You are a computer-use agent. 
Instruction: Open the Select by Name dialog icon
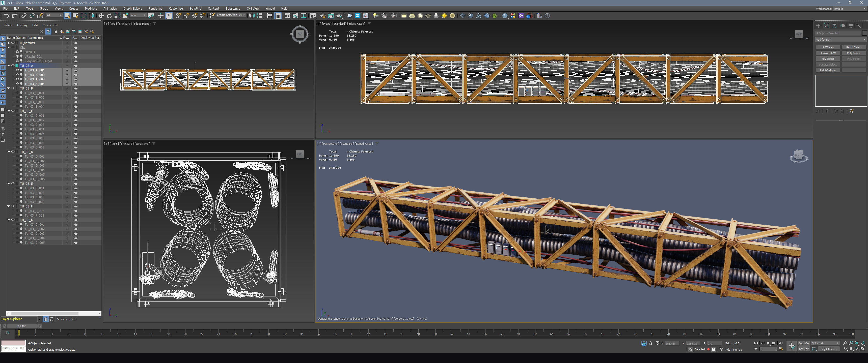click(x=75, y=16)
